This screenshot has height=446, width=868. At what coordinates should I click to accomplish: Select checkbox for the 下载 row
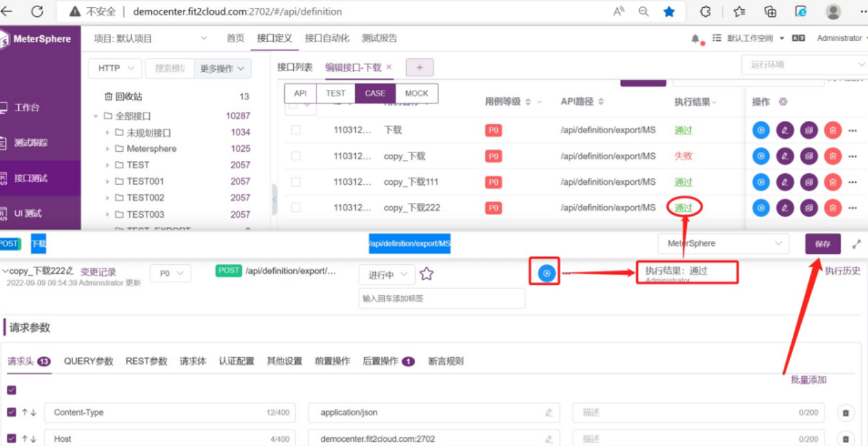coord(296,130)
